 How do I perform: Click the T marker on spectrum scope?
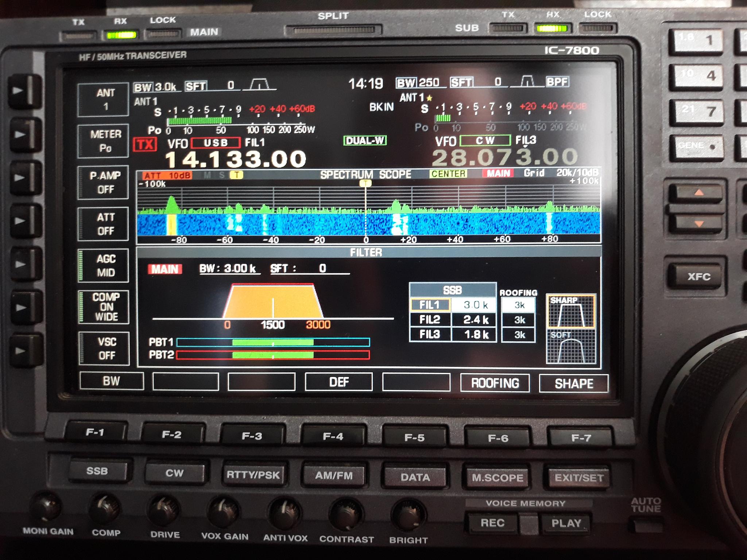coord(365,183)
